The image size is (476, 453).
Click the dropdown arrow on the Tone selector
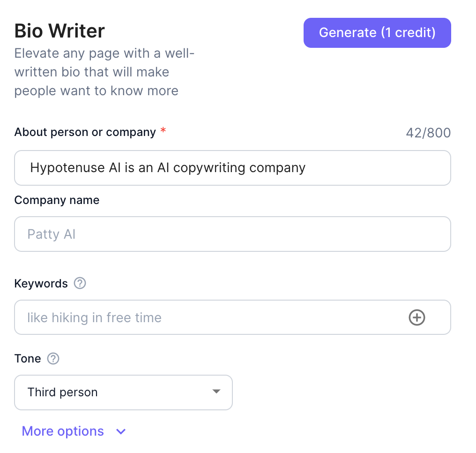[216, 392]
